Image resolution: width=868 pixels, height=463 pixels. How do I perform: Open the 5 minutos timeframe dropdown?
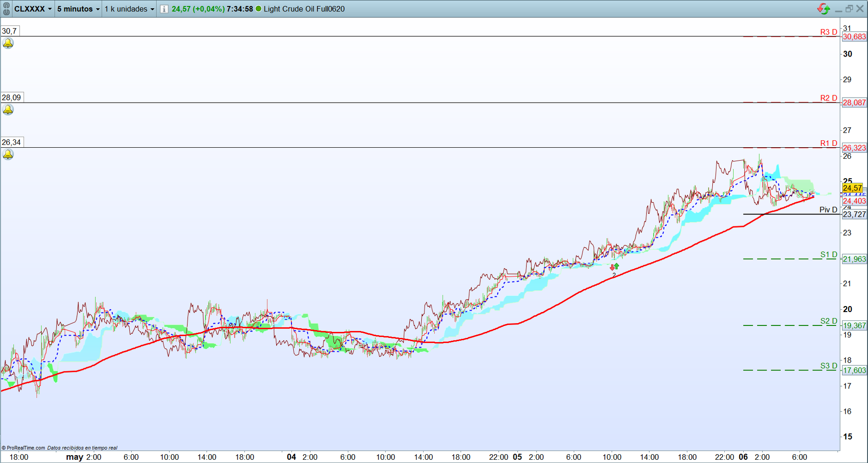point(78,9)
